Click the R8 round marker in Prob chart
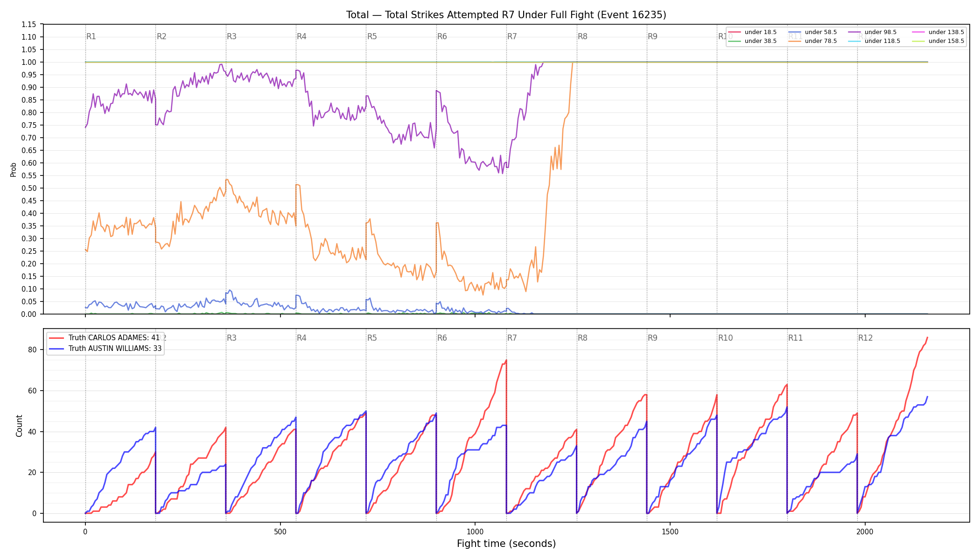The width and height of the screenshot is (980, 560). pos(582,36)
